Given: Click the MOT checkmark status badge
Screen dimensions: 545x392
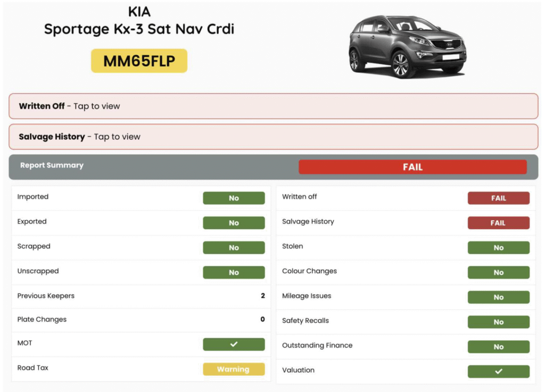Looking at the screenshot, I should [234, 344].
